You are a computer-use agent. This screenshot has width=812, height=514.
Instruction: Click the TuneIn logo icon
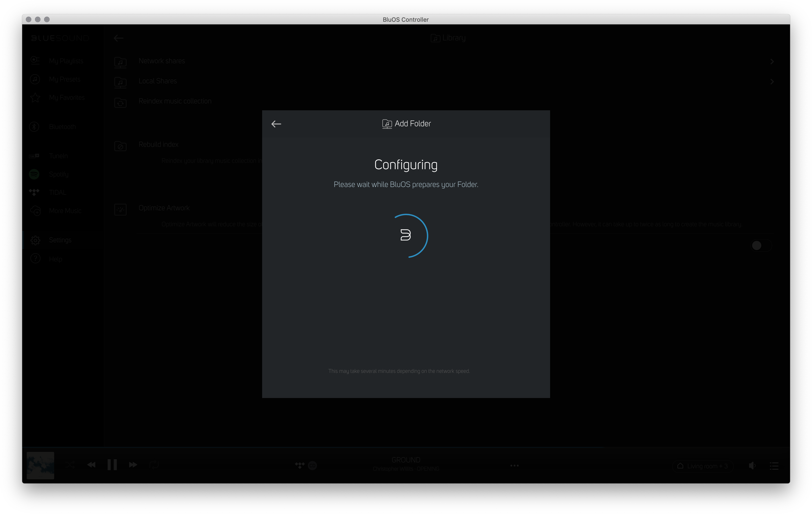[34, 156]
